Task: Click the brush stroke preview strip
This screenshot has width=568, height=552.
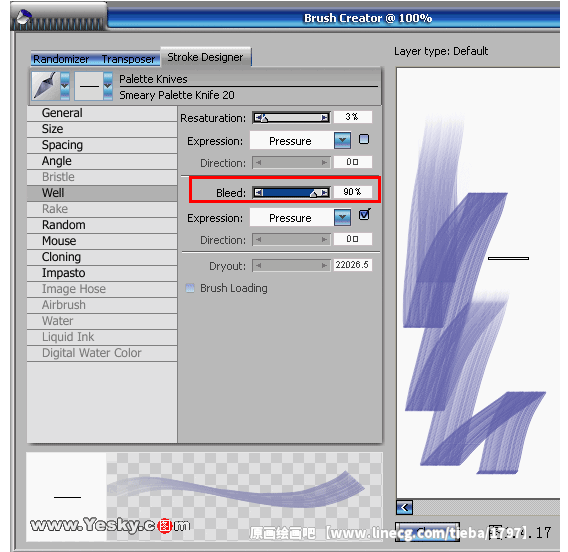Action: 245,496
